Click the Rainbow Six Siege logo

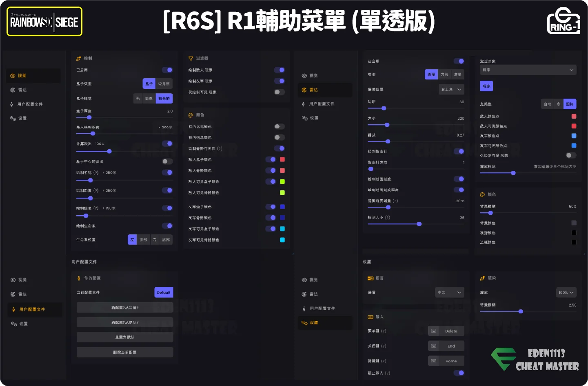coord(44,22)
